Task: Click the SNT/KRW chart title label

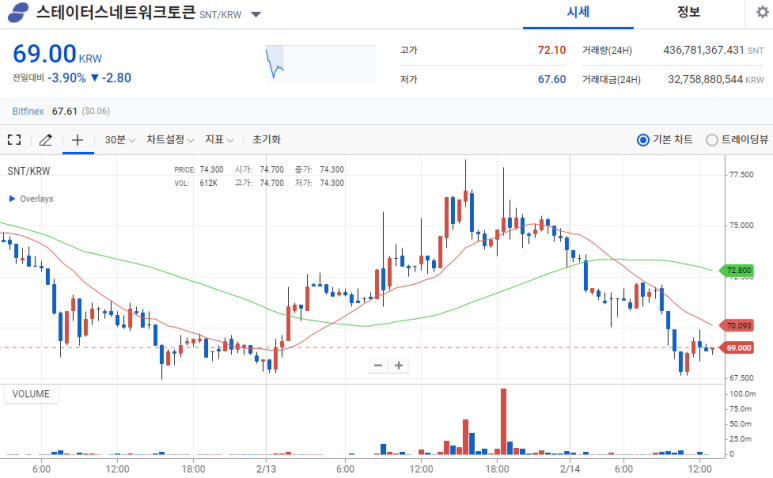Action: click(29, 171)
